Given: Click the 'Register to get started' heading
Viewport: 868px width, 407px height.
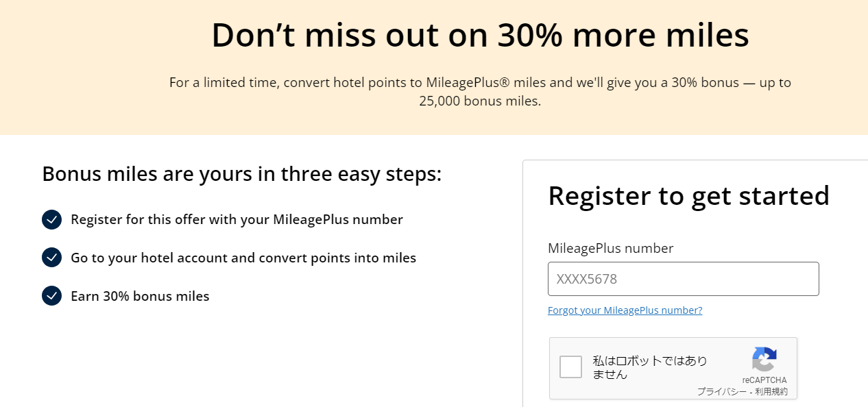Looking at the screenshot, I should 688,196.
